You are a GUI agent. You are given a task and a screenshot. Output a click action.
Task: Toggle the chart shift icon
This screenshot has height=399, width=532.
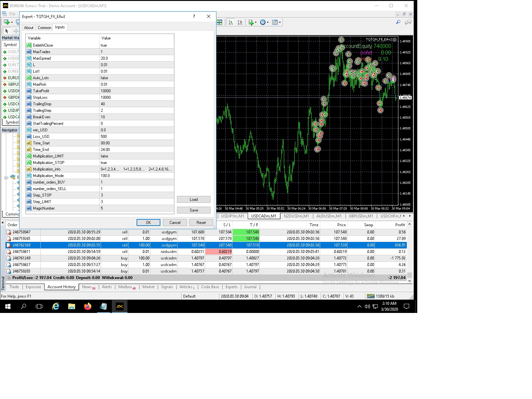coord(240,22)
